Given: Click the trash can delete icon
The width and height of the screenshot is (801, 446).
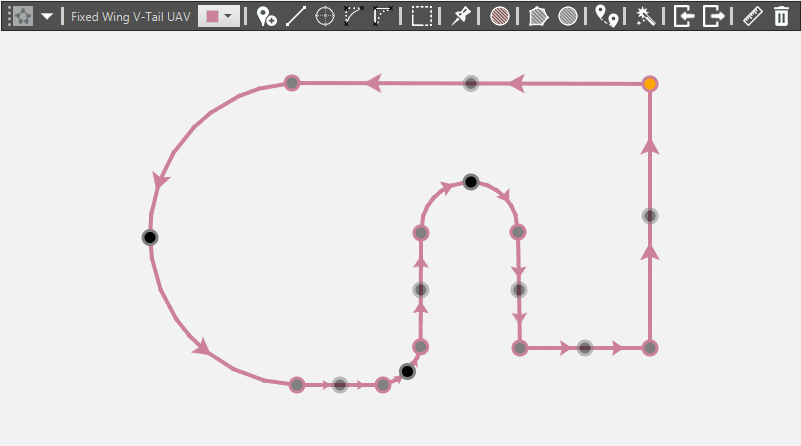Looking at the screenshot, I should tap(781, 16).
